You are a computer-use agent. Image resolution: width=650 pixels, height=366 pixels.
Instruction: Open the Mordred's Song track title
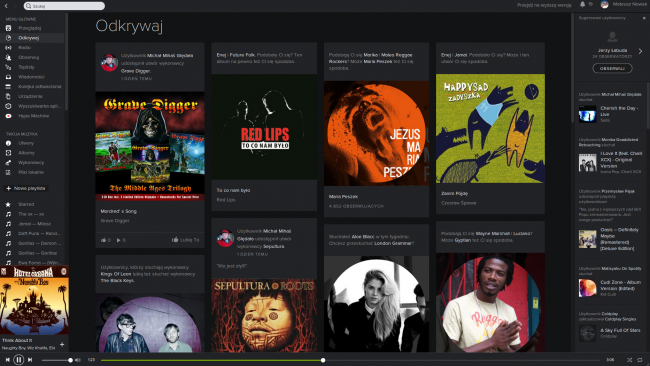(x=119, y=211)
